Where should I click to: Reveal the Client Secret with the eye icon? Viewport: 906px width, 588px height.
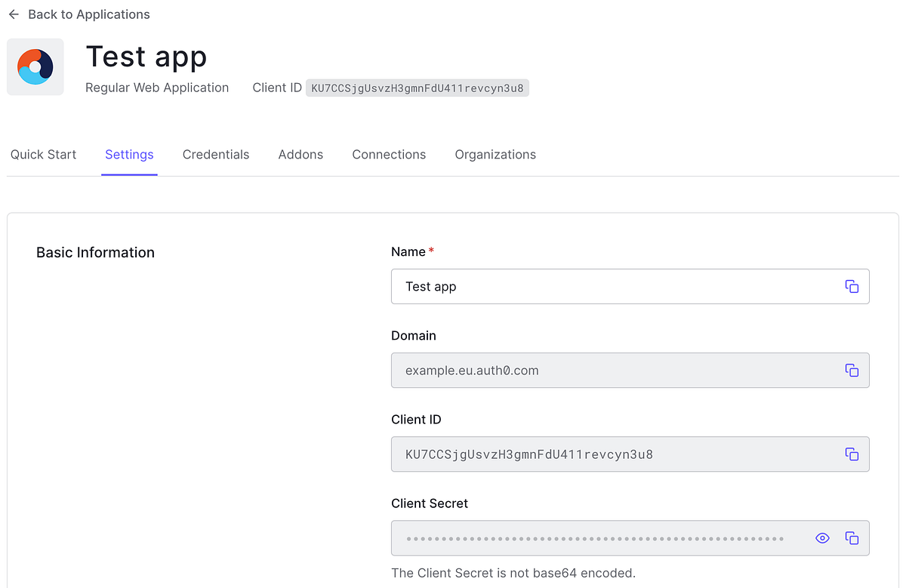[822, 538]
